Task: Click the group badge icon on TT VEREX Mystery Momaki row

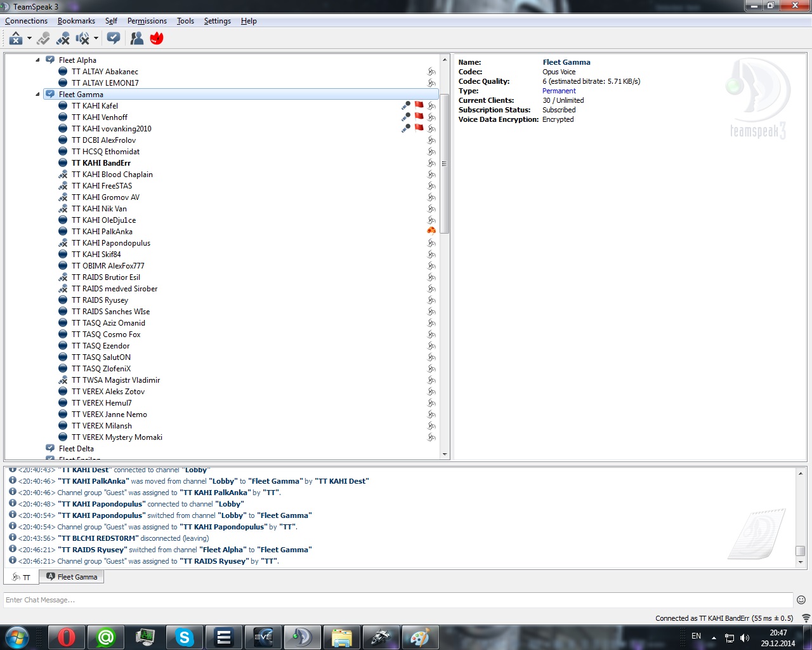Action: (431, 437)
